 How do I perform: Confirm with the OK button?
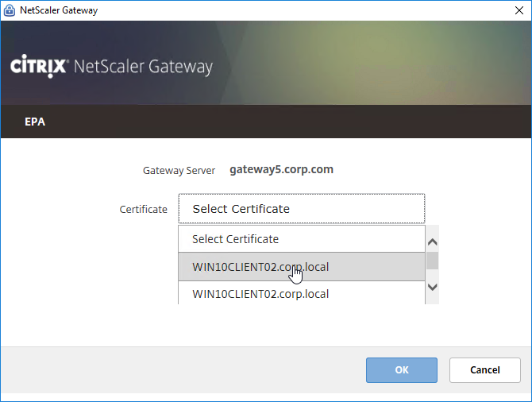pos(402,370)
